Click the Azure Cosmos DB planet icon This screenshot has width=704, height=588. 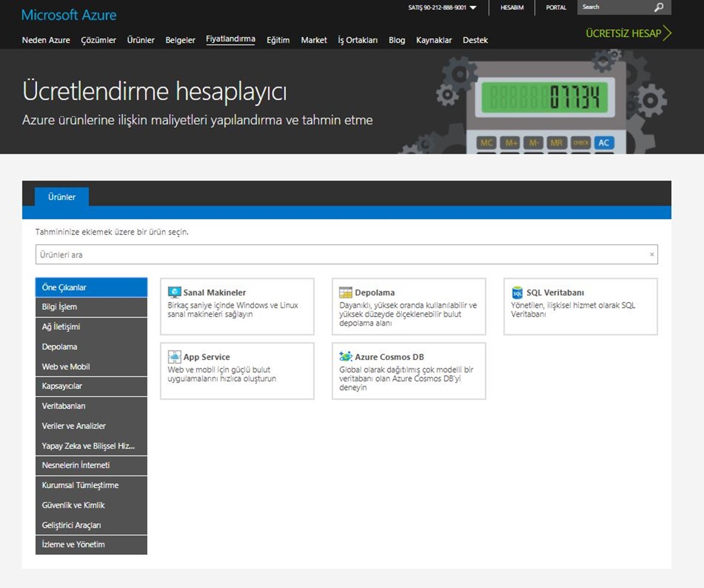346,356
